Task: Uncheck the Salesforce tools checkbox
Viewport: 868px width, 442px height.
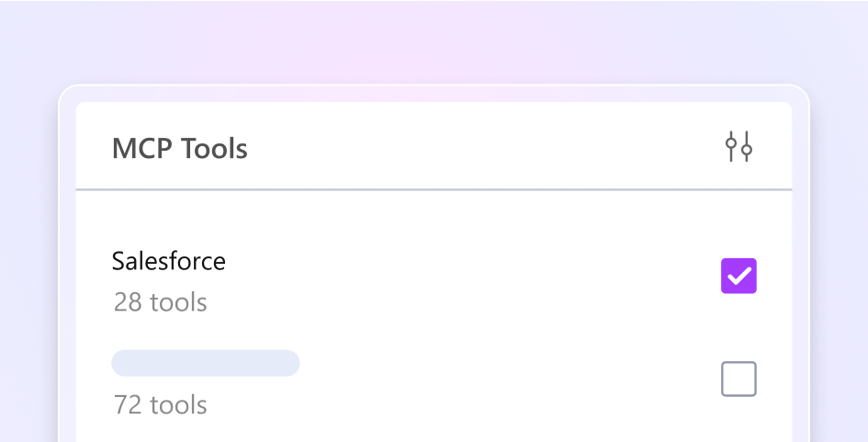Action: [738, 276]
